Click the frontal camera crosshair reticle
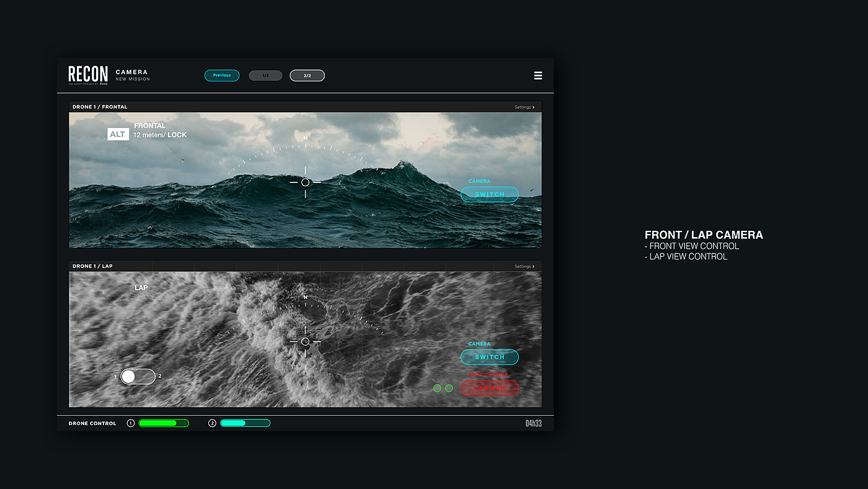Image resolution: width=868 pixels, height=489 pixels. (x=305, y=182)
